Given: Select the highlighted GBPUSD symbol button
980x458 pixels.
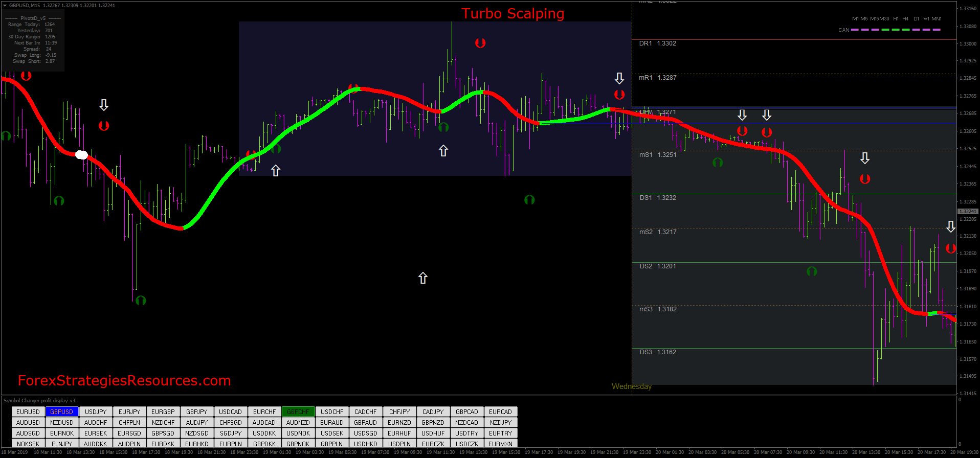Looking at the screenshot, I should click(62, 412).
